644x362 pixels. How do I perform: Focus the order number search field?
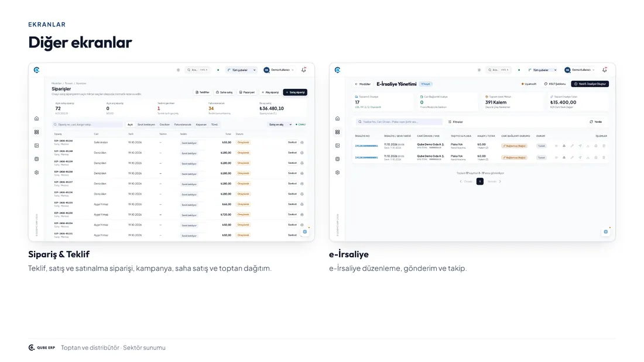87,125
